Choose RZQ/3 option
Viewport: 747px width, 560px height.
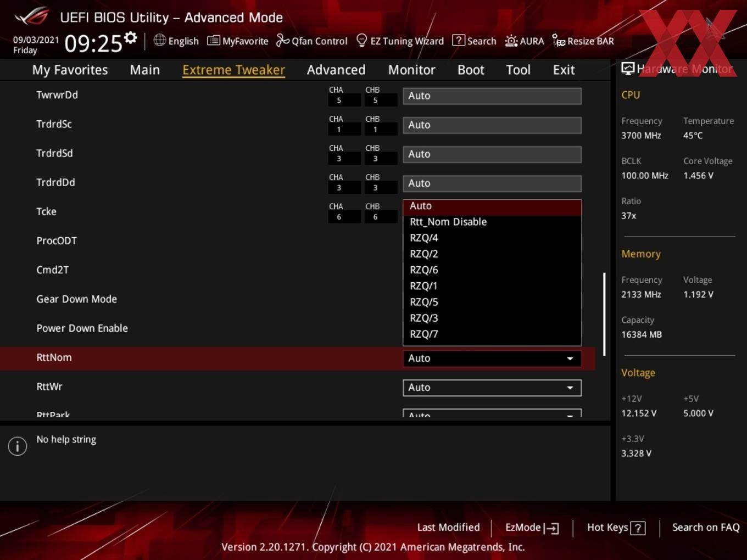tap(492, 318)
